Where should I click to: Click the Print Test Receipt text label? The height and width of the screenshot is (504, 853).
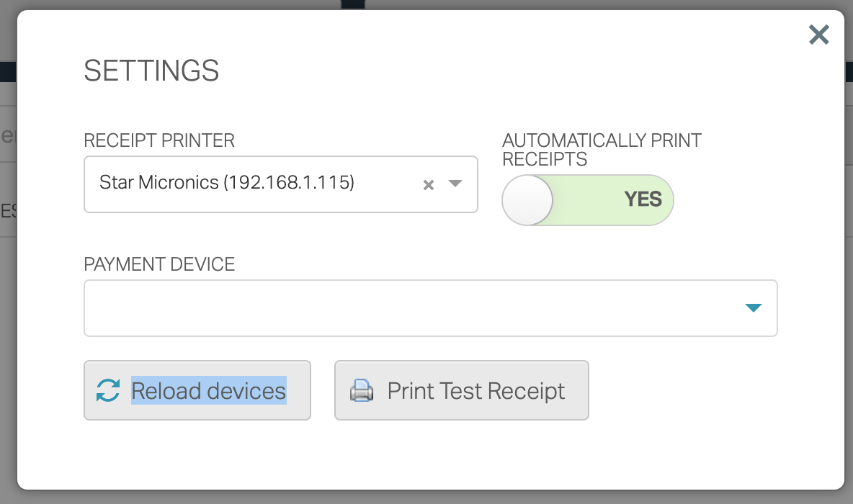point(476,390)
